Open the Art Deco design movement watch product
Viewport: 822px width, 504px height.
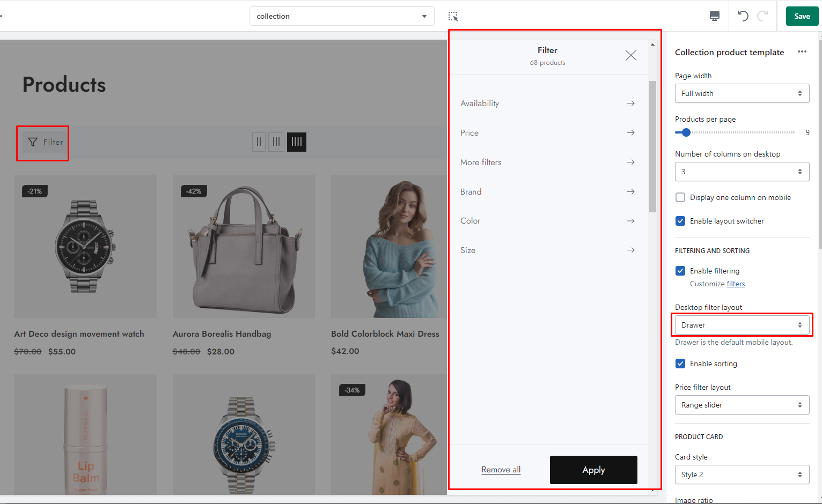(79, 333)
